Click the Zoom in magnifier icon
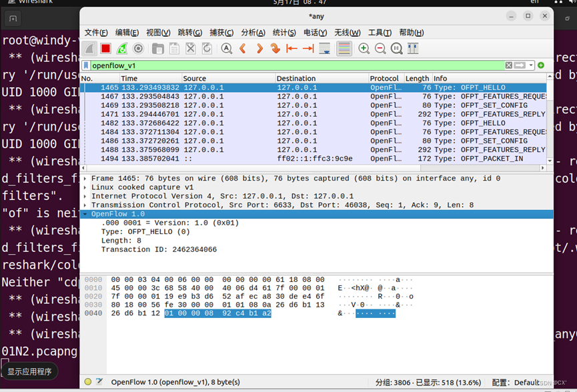This screenshot has height=392, width=577. point(364,48)
